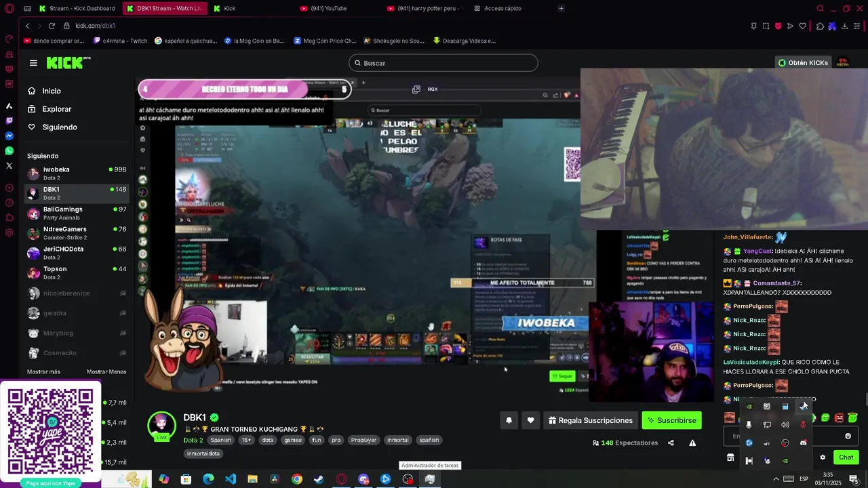Click the notification bell for DBK1
Viewport: 868px width, 488px height.
coord(509,420)
